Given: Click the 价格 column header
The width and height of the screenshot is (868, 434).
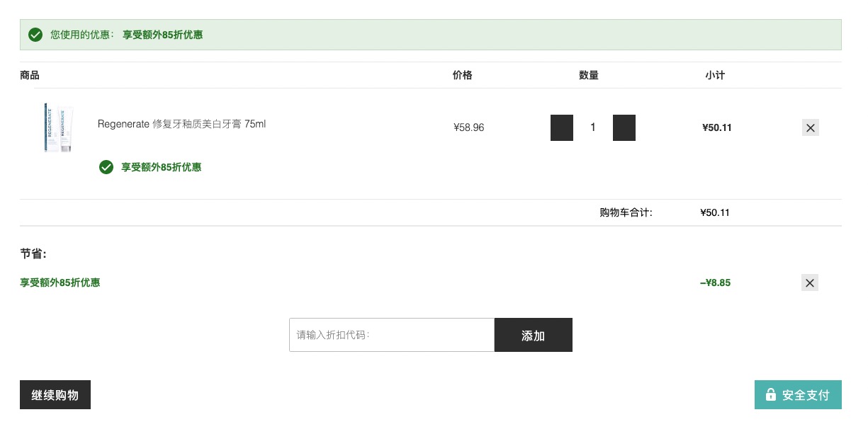Looking at the screenshot, I should click(462, 75).
